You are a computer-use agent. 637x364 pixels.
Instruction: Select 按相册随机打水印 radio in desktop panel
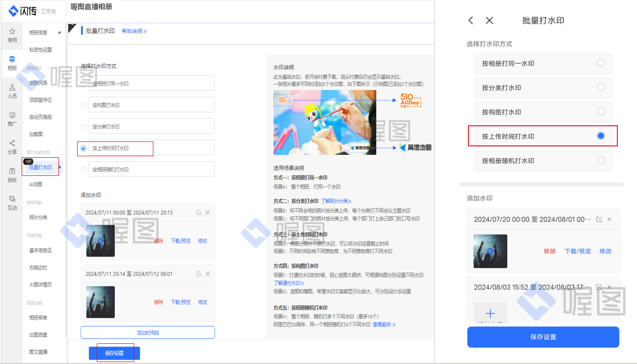coord(83,170)
